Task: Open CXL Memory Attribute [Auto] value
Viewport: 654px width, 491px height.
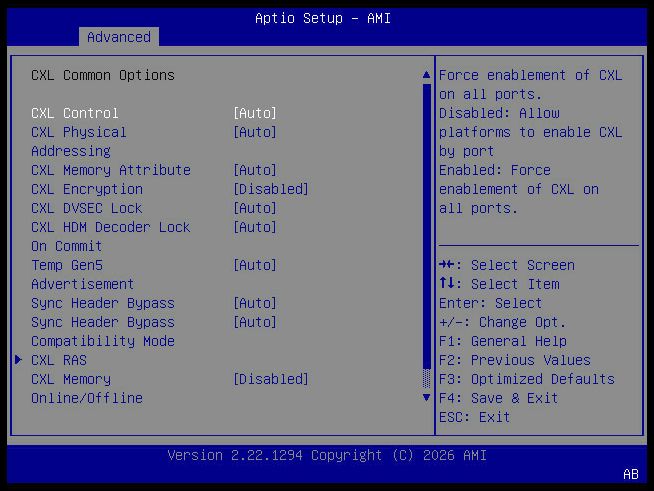Action: point(255,170)
